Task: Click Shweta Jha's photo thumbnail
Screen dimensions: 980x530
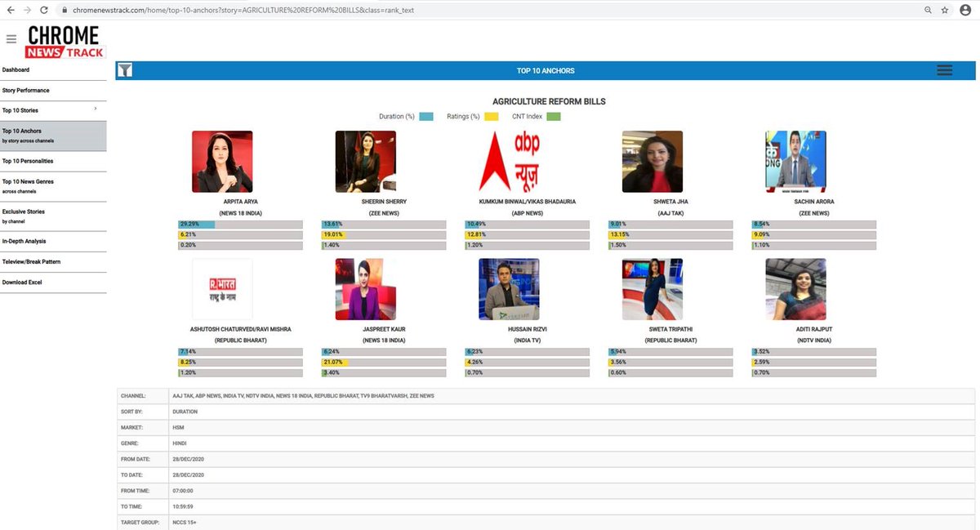Action: point(653,162)
